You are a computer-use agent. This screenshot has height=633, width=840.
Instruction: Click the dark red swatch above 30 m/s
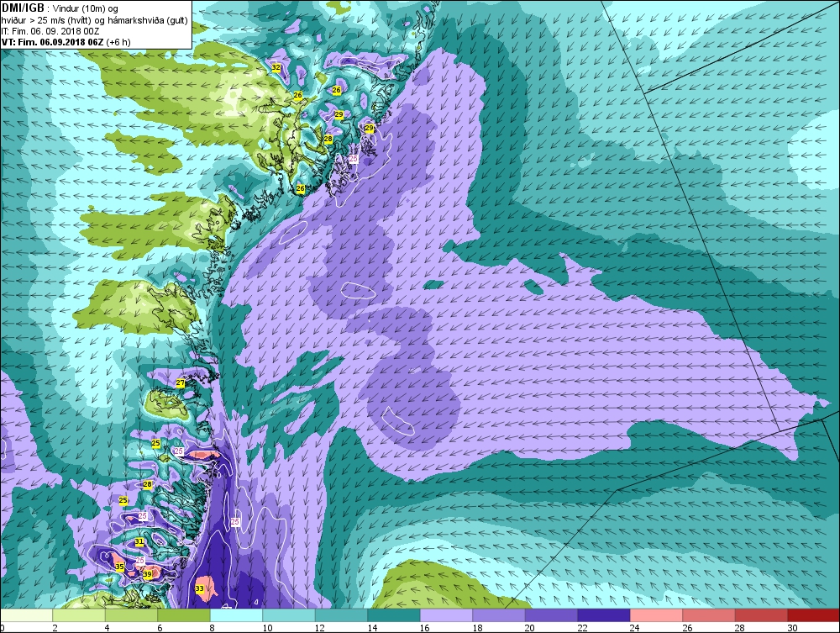click(x=814, y=615)
